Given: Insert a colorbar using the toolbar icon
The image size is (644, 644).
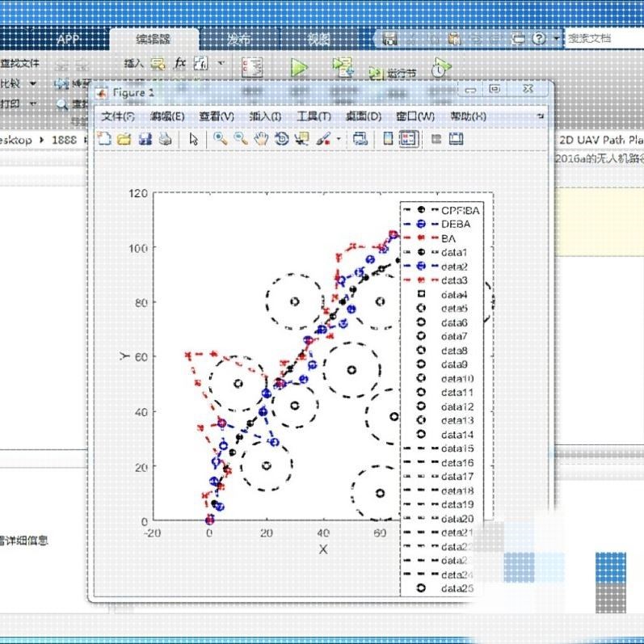Looking at the screenshot, I should tap(388, 139).
